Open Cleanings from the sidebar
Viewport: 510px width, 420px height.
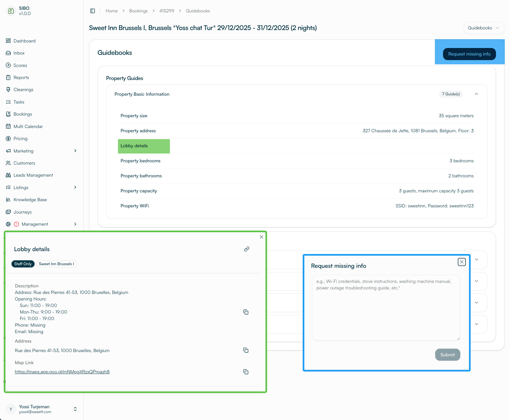coord(23,89)
